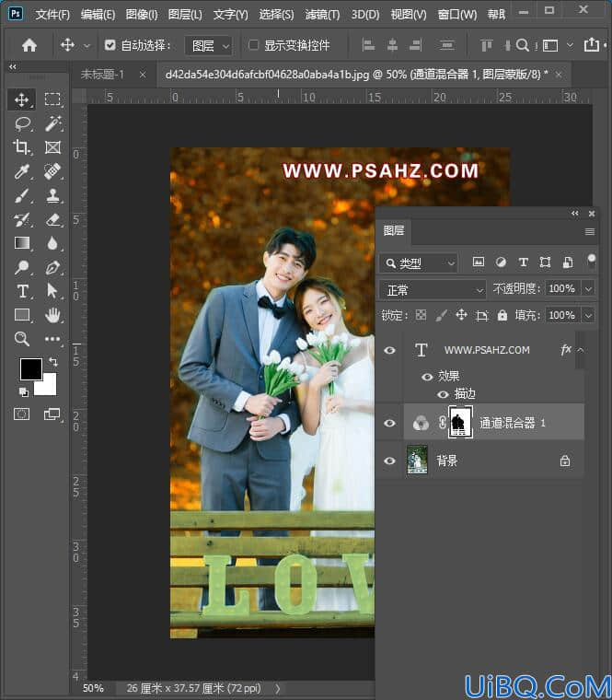Select the Horizontal Type tool
The width and height of the screenshot is (612, 700).
pyautogui.click(x=21, y=292)
